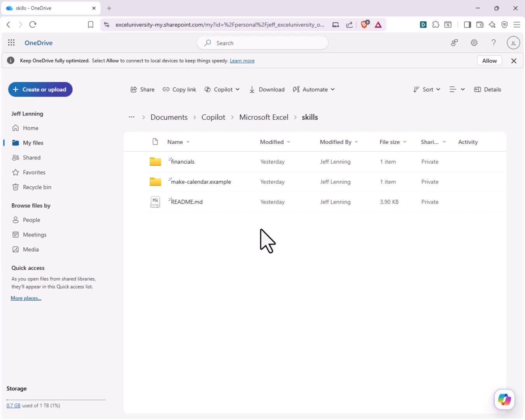525x420 pixels.
Task: Click the 0.7 GB storage link
Action: pyautogui.click(x=13, y=405)
